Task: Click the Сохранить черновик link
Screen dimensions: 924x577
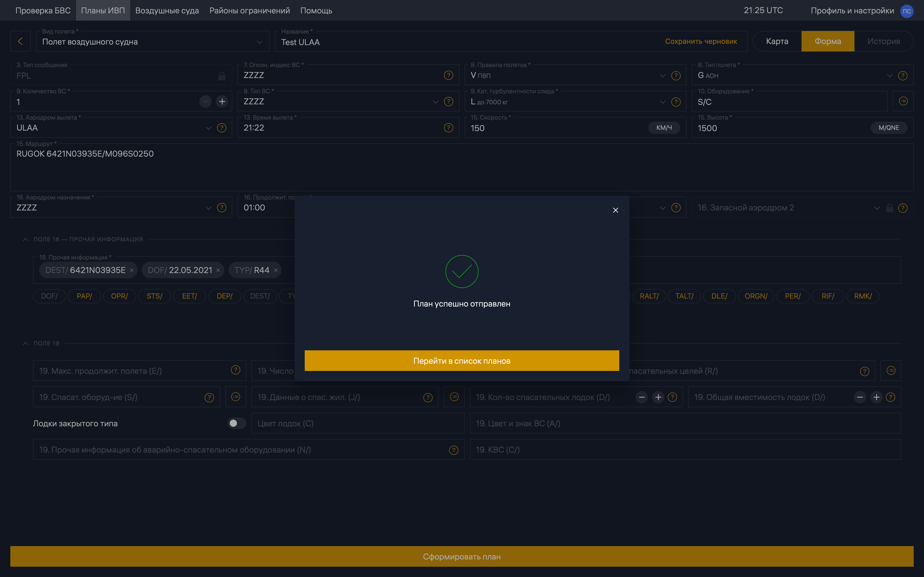Action: pyautogui.click(x=701, y=41)
